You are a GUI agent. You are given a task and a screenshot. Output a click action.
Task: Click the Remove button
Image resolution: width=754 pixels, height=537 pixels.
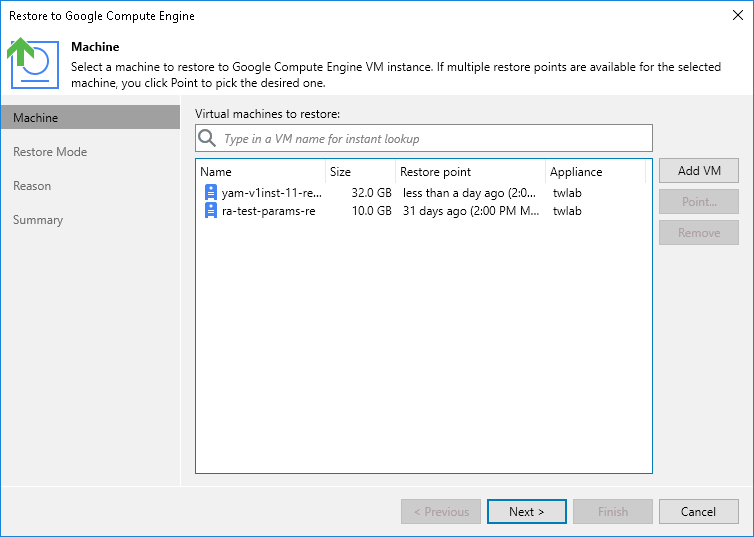point(699,233)
